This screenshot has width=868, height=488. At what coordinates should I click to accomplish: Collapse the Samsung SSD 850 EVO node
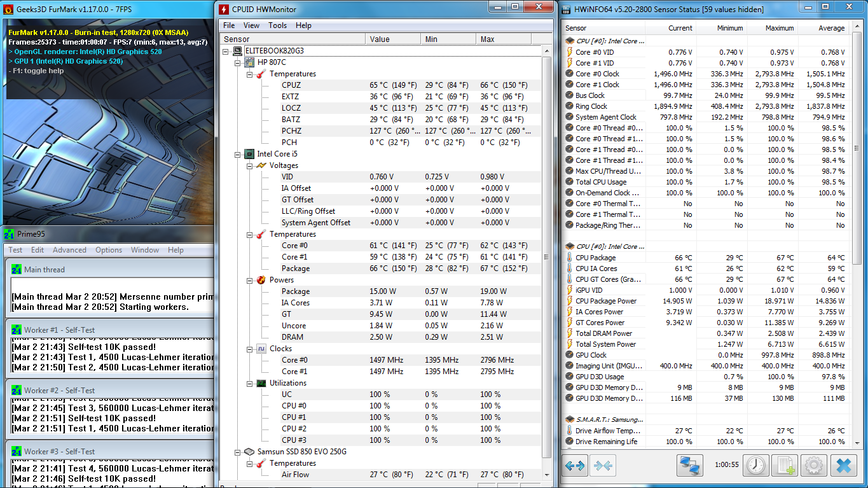(x=238, y=452)
